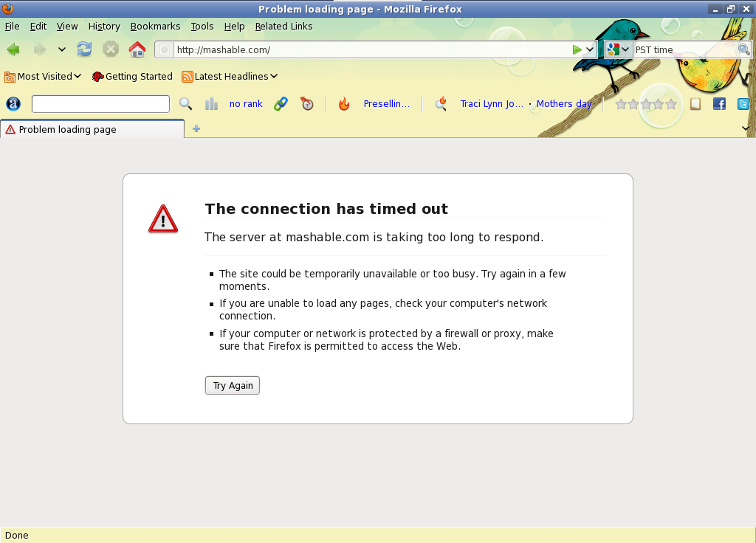Open the 'Presellin…' link
The width and height of the screenshot is (756, 543).
pos(387,103)
